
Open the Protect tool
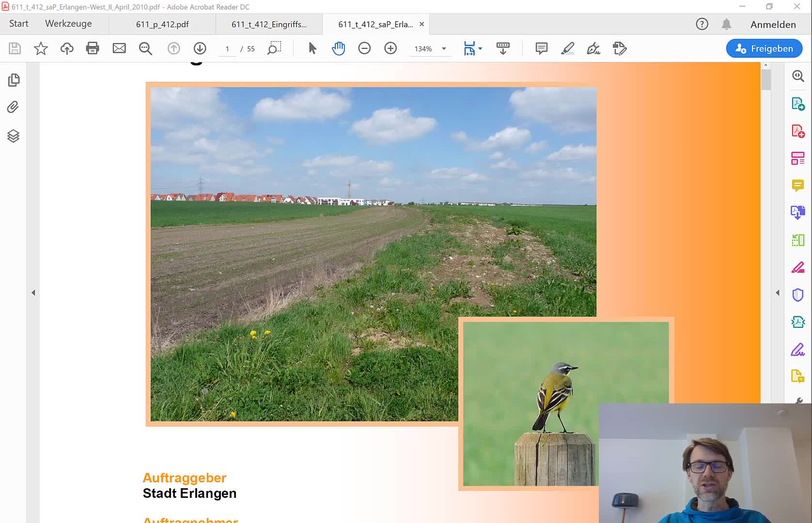[x=798, y=294]
